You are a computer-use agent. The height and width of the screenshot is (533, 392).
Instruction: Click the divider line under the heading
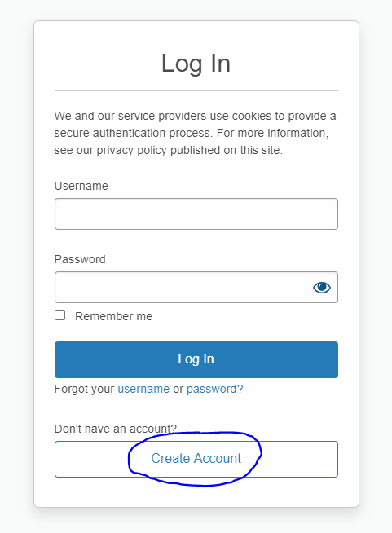coord(196,90)
